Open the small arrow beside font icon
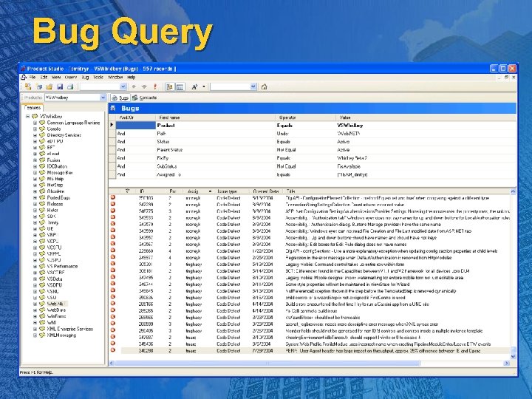 tap(204, 87)
